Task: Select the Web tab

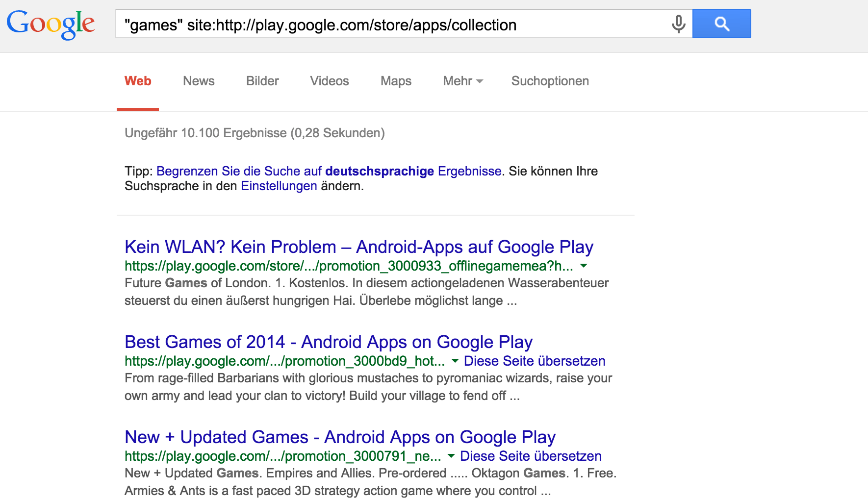Action: click(x=138, y=81)
